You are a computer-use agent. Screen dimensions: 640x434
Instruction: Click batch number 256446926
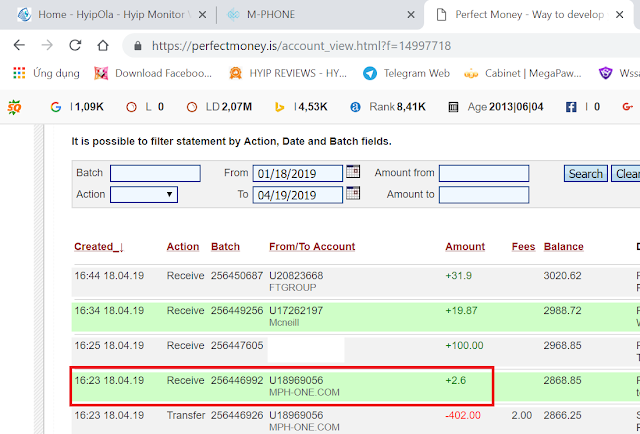[x=237, y=415]
